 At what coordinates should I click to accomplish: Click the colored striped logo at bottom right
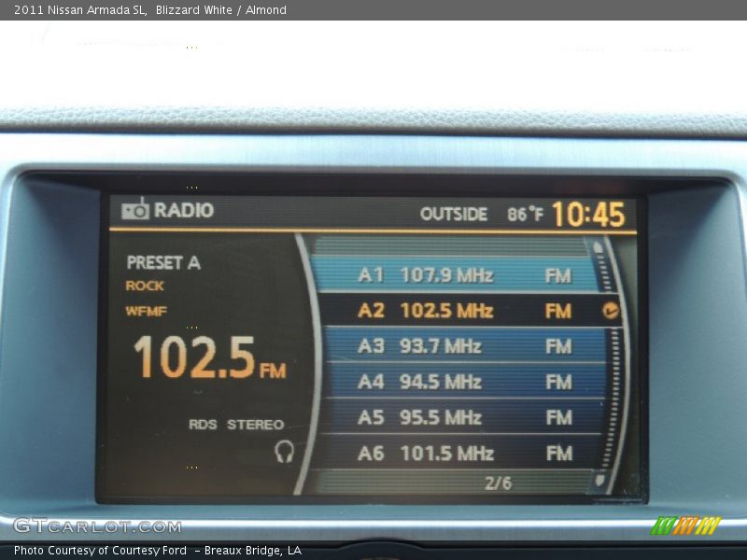point(685,525)
